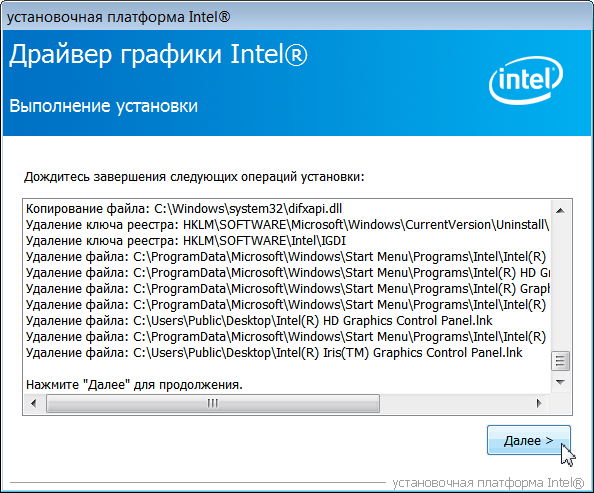Click the horizontal scrollbar right arrow
594x493 pixels.
coord(539,403)
